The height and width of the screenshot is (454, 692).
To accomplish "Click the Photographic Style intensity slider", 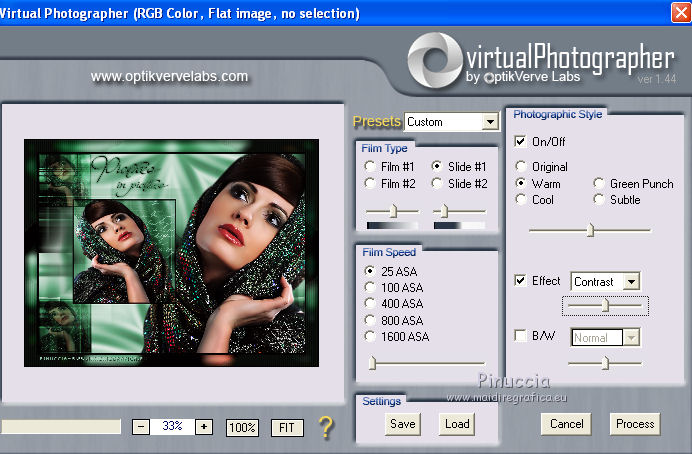I will click(590, 230).
